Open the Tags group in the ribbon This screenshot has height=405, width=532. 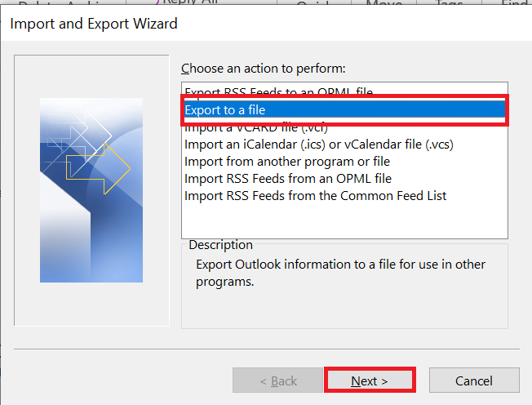pyautogui.click(x=450, y=2)
